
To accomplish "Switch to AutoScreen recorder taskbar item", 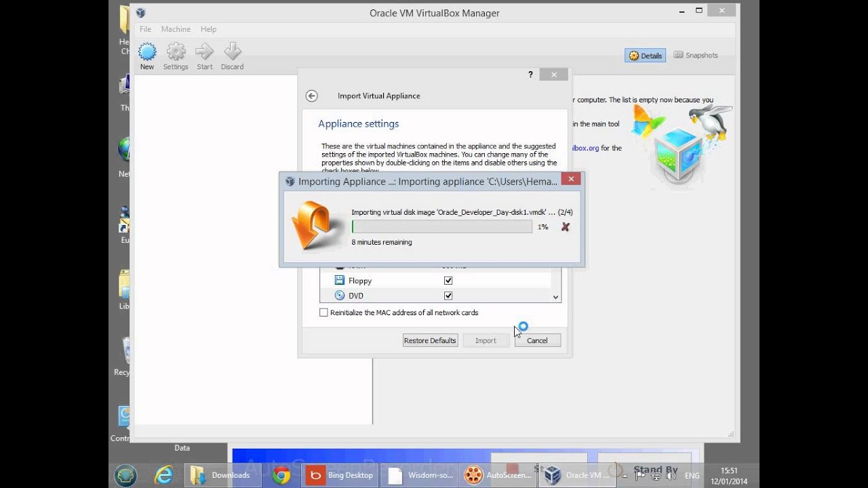I will pyautogui.click(x=498, y=475).
